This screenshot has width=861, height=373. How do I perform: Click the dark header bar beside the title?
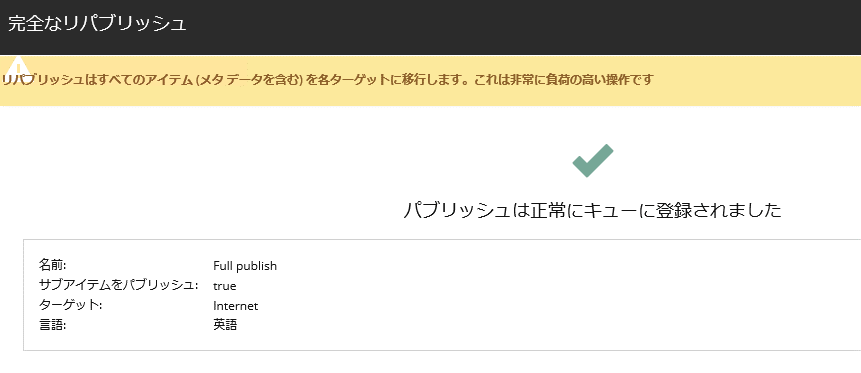click(x=522, y=26)
